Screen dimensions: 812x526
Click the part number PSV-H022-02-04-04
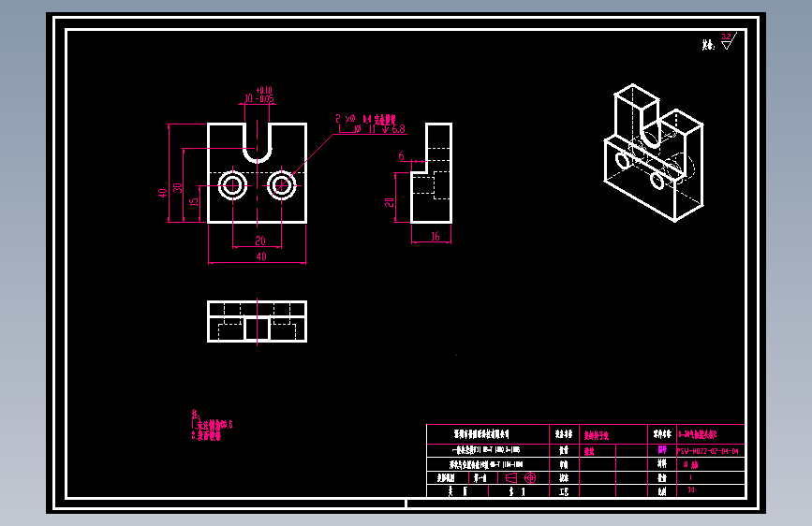tap(708, 451)
